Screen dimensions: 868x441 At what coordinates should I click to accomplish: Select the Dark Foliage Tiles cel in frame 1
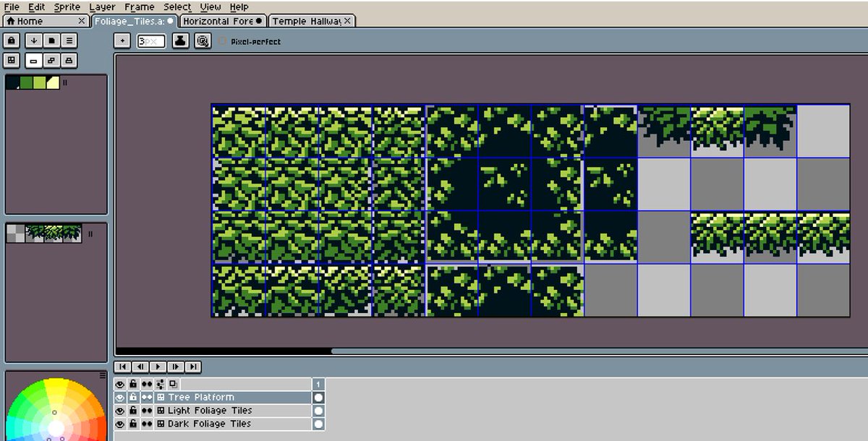[x=318, y=424]
